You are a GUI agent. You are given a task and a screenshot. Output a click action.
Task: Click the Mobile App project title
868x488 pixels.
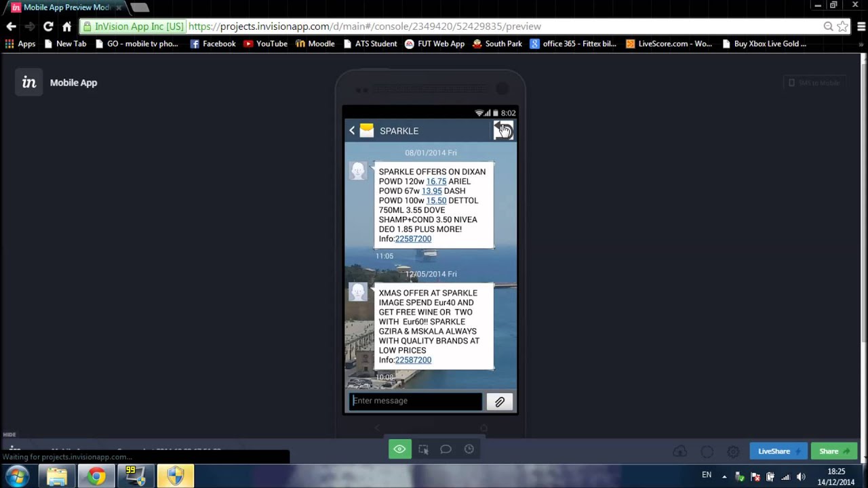click(x=73, y=83)
